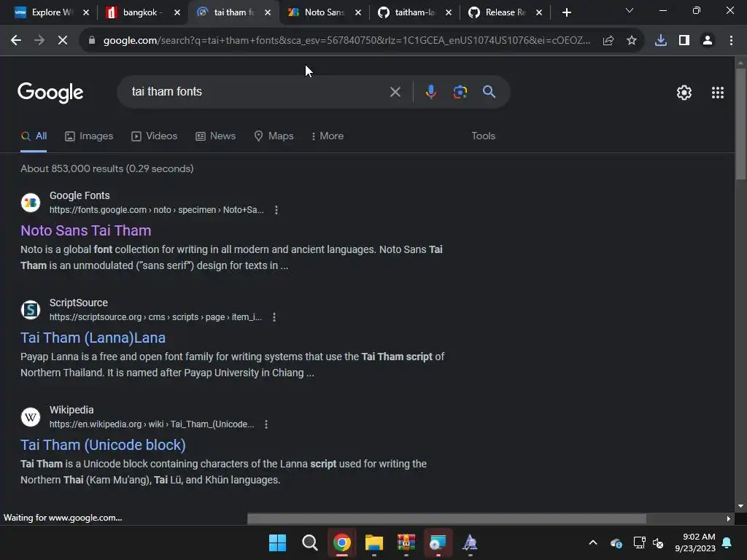The width and height of the screenshot is (747, 560).
Task: Click the muted volume tray icon
Action: [658, 542]
